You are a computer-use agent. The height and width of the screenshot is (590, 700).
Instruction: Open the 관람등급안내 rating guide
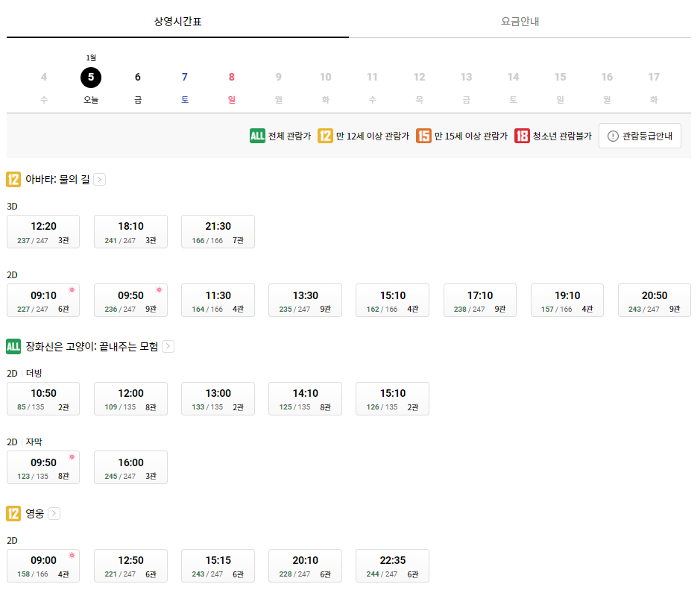tap(640, 136)
